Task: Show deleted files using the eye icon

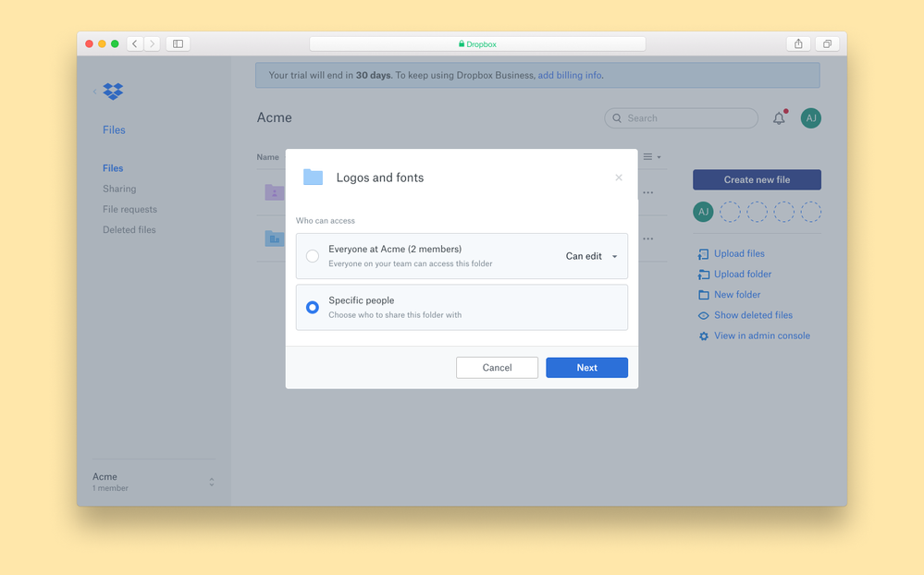Action: pos(703,315)
